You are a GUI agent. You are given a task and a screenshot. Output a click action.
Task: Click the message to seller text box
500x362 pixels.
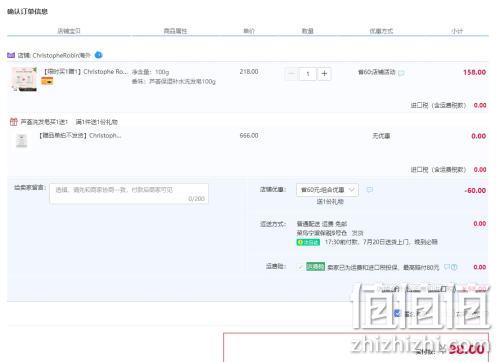click(129, 193)
